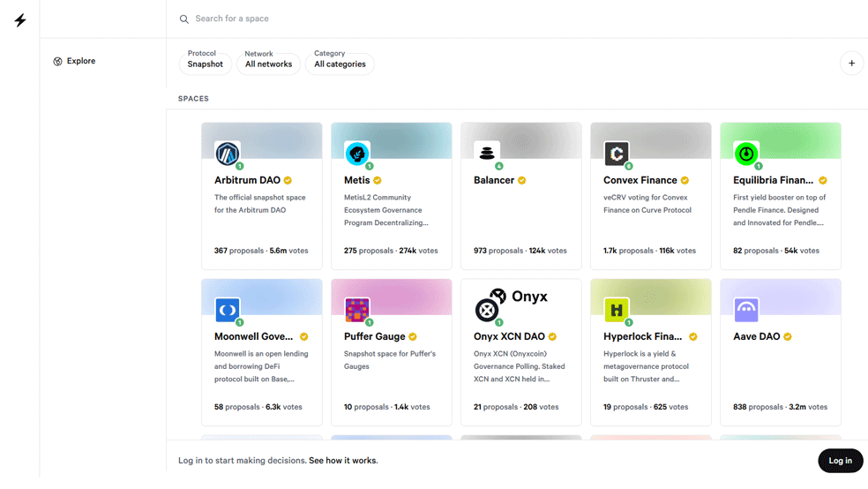The height and width of the screenshot is (489, 868).
Task: Open the Convex Finance avatar icon
Action: (x=616, y=154)
